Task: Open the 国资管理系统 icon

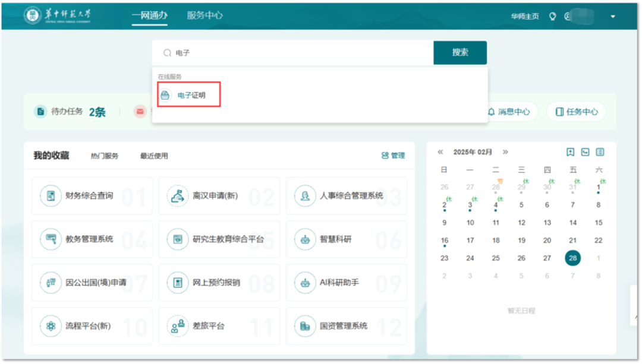Action: pos(306,326)
